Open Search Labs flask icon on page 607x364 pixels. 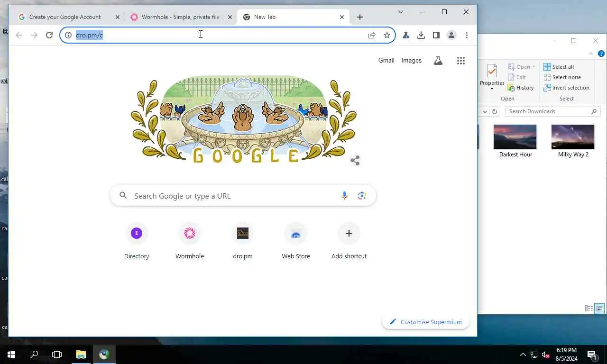[x=438, y=61]
